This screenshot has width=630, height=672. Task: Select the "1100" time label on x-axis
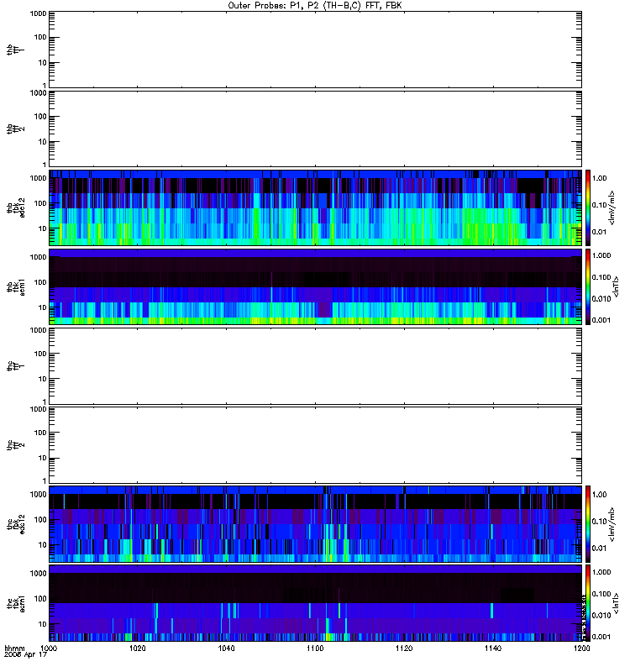[315, 648]
